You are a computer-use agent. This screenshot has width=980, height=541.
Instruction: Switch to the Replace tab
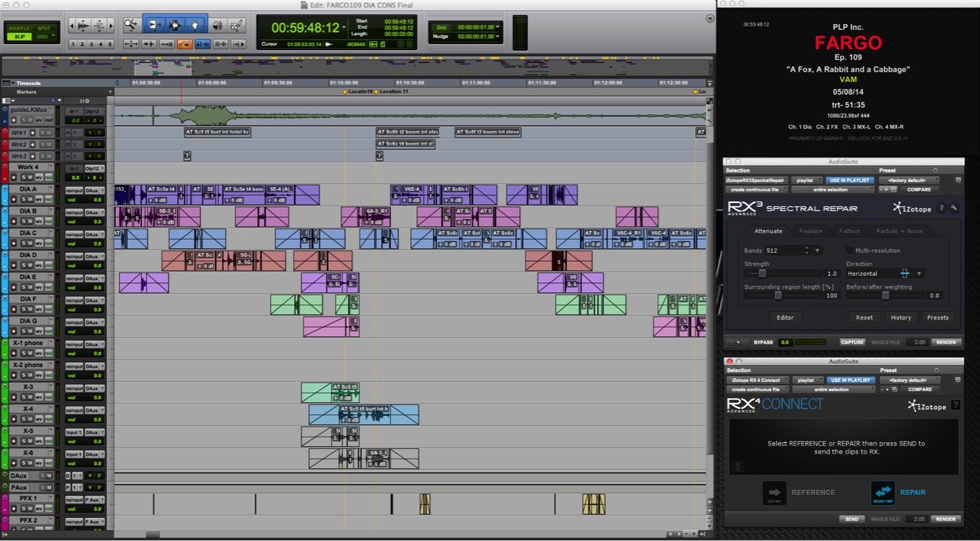click(x=811, y=231)
